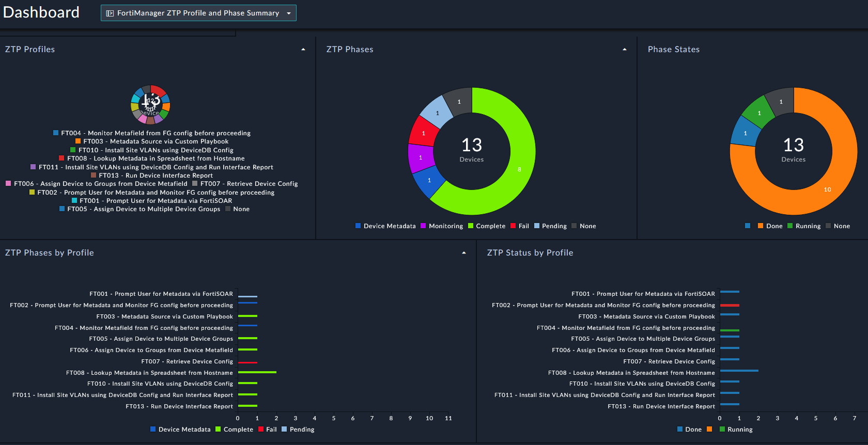Toggle Fail legend in ZTP Phases donut
The image size is (868, 445).
coord(520,226)
